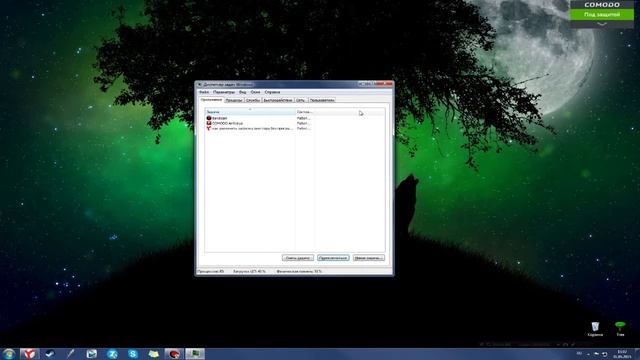Open the Zona taskbar icon
This screenshot has width=640, height=360.
(x=112, y=354)
